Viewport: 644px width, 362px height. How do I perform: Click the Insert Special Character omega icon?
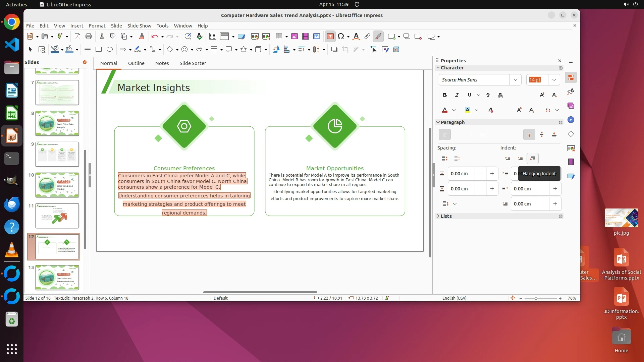coord(341,37)
